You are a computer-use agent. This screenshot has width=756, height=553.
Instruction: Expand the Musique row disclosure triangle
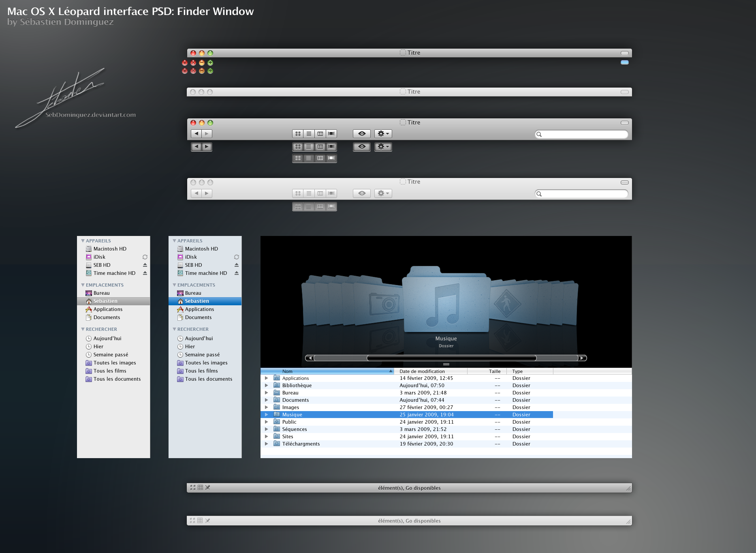(266, 415)
